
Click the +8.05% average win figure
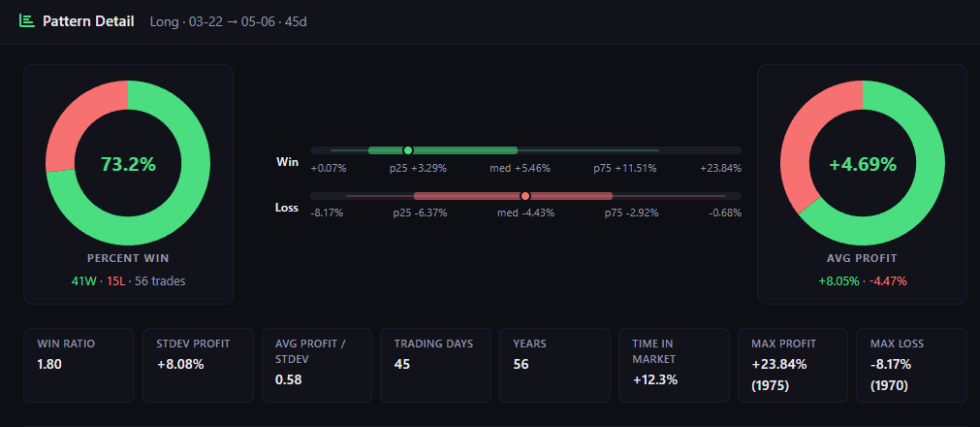click(x=837, y=281)
